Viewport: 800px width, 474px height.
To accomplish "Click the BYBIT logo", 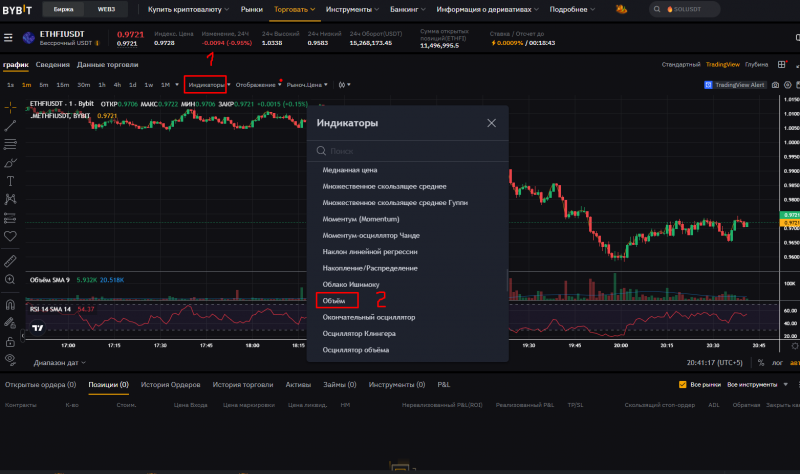I will (17, 9).
